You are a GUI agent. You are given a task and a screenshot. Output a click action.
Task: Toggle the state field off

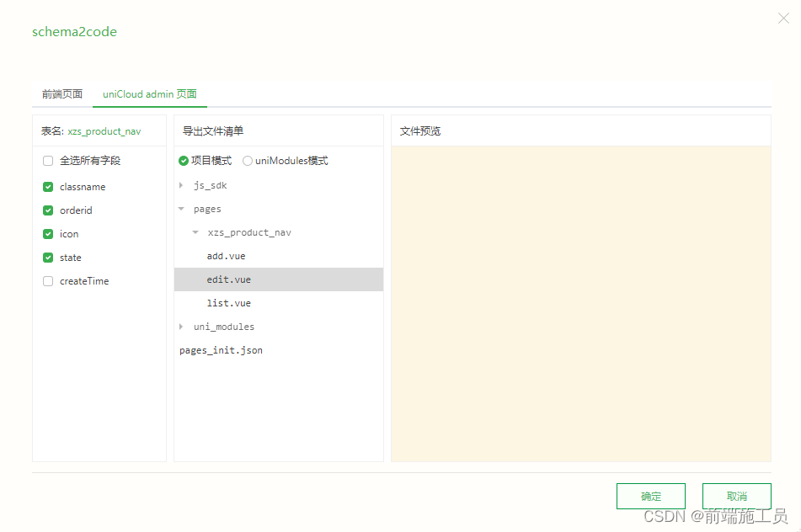[48, 258]
